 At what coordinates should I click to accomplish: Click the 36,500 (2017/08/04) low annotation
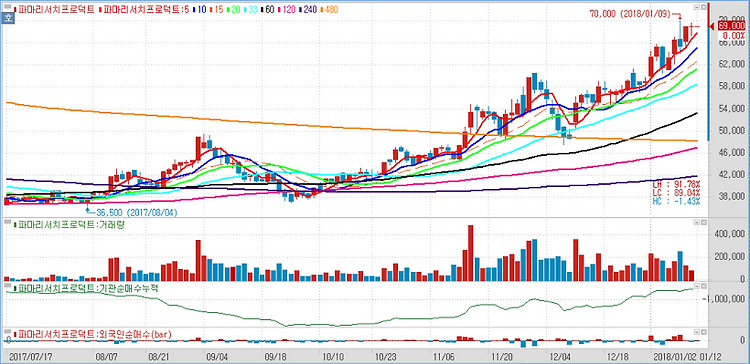click(x=136, y=212)
